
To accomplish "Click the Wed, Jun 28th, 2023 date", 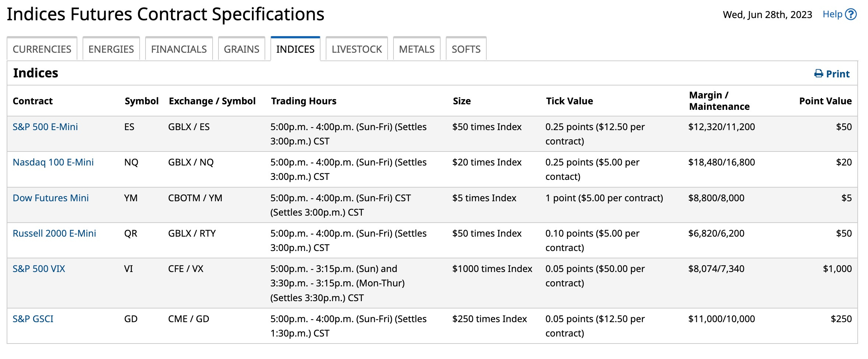I will pos(767,15).
